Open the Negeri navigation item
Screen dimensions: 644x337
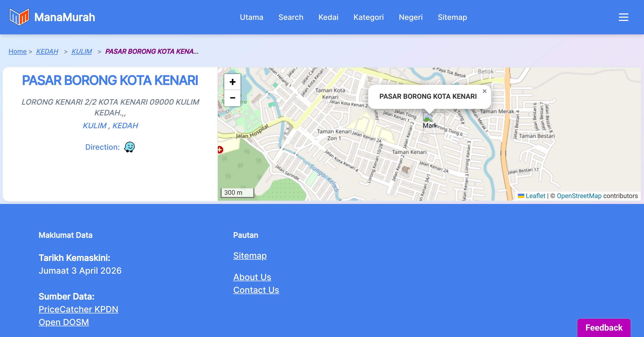tap(411, 17)
